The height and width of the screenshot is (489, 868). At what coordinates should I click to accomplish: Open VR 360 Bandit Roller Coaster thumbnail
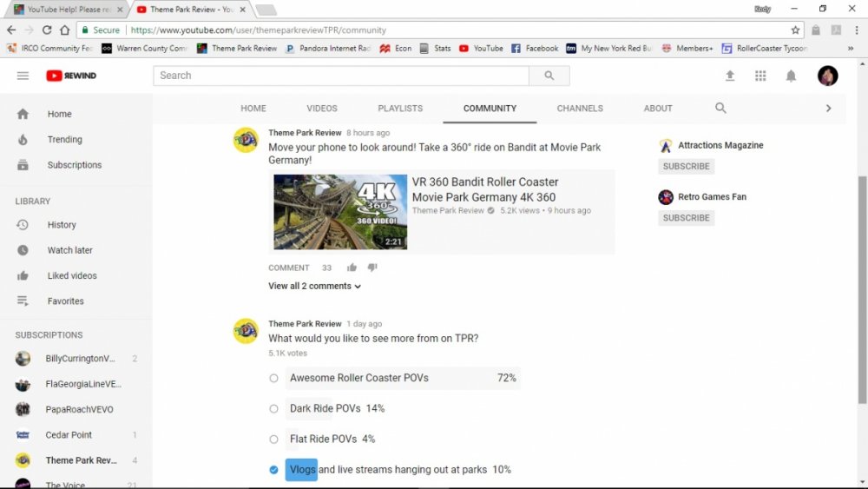pos(340,212)
